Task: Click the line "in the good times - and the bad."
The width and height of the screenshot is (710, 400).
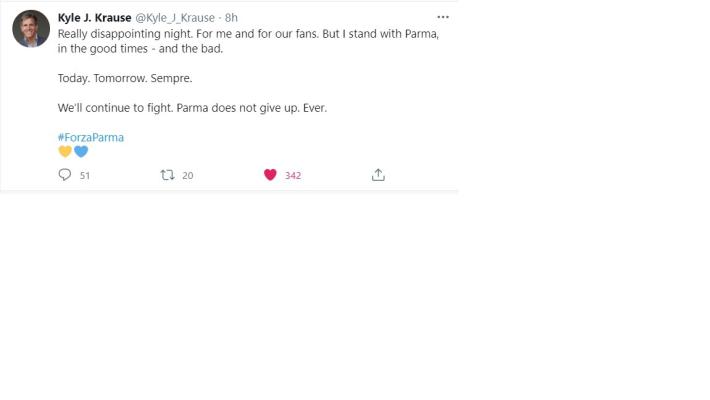Action: (140, 48)
